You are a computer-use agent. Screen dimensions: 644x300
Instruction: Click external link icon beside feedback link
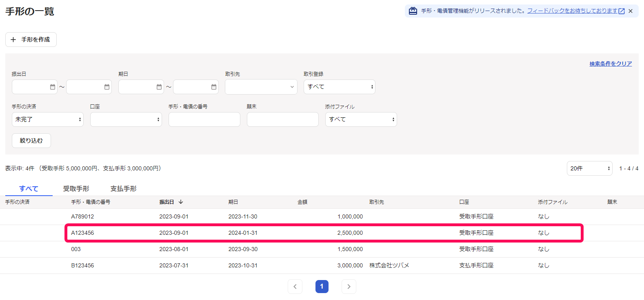coord(622,11)
